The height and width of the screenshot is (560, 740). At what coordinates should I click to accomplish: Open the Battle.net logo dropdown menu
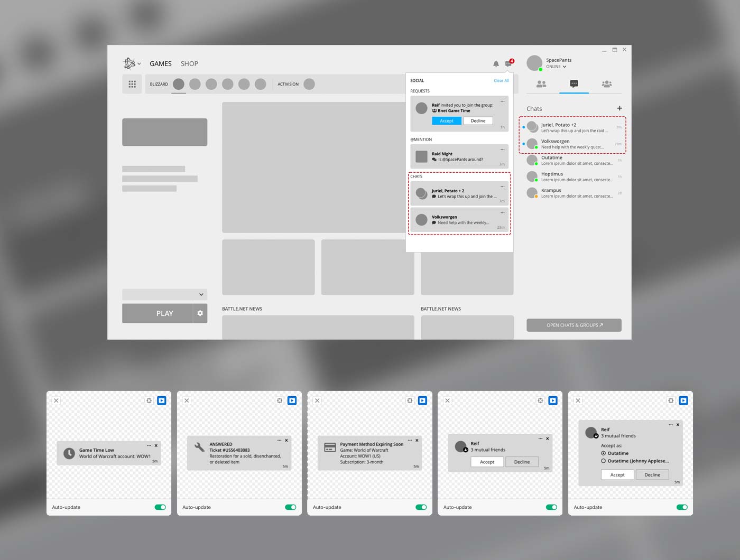click(x=132, y=63)
